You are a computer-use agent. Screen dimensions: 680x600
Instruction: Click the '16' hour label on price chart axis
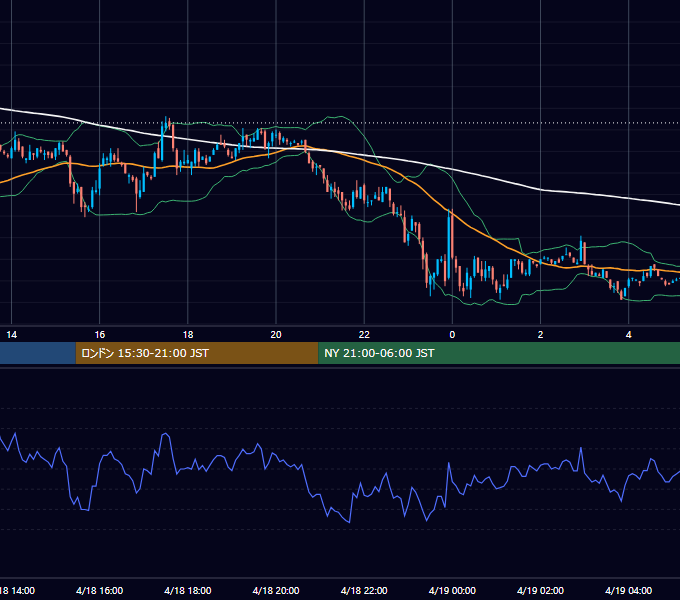pos(100,335)
